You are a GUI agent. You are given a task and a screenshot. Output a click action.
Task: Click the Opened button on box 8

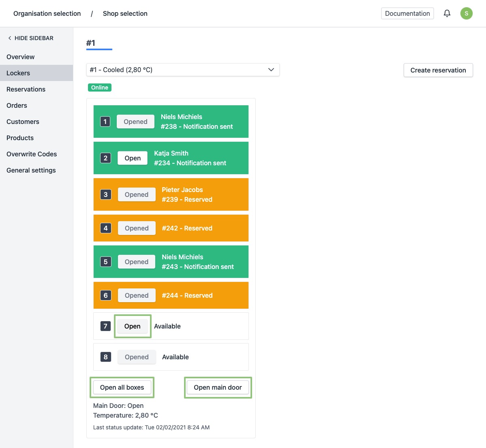(x=137, y=357)
